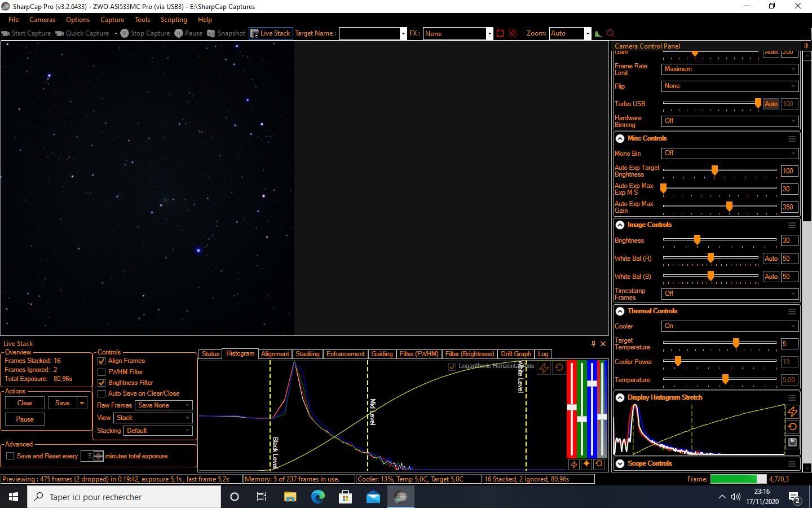Click the star icon below color sliders
The height and width of the screenshot is (508, 812).
(x=586, y=464)
